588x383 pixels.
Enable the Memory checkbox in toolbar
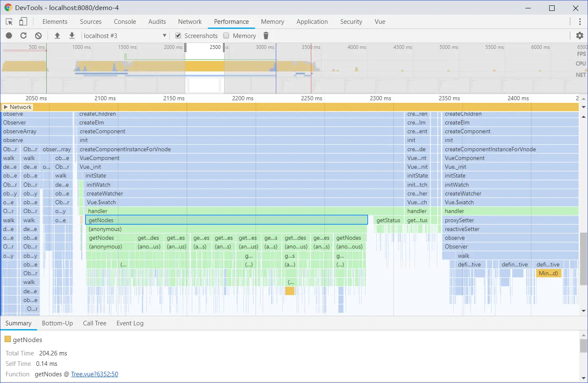coord(227,36)
